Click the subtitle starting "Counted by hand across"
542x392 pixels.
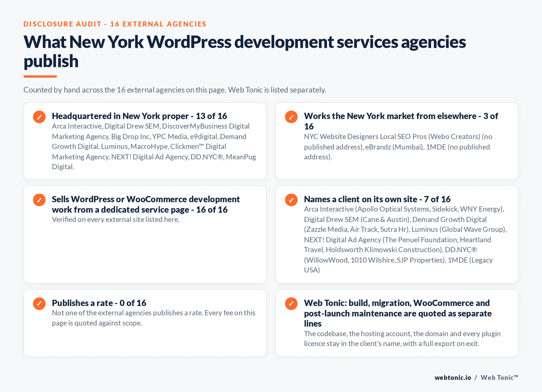tap(175, 90)
